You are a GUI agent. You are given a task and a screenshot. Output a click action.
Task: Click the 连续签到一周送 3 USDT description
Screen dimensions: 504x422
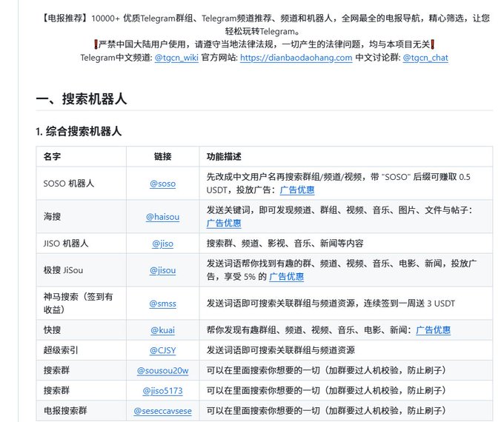[409, 304]
